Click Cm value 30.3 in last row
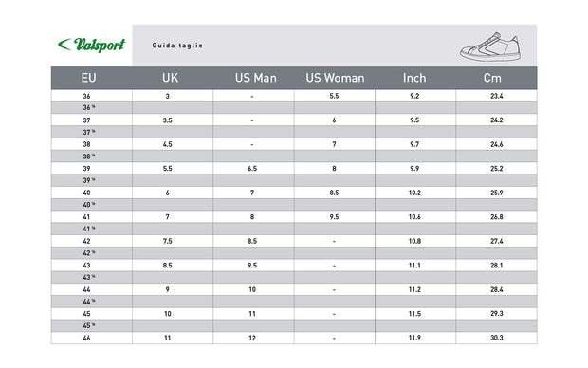The width and height of the screenshot is (588, 368). pos(497,338)
